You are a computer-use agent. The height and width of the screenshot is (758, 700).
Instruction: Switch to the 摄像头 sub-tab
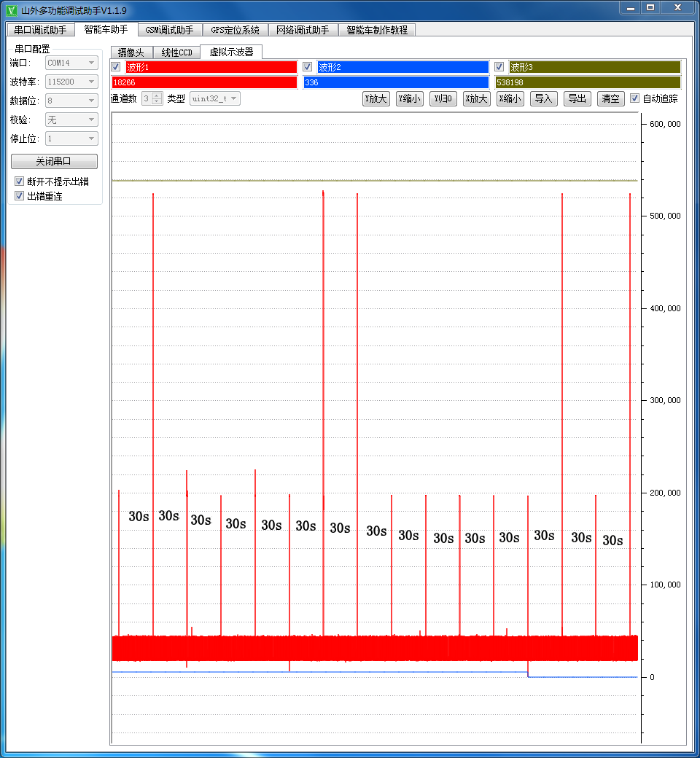point(131,52)
